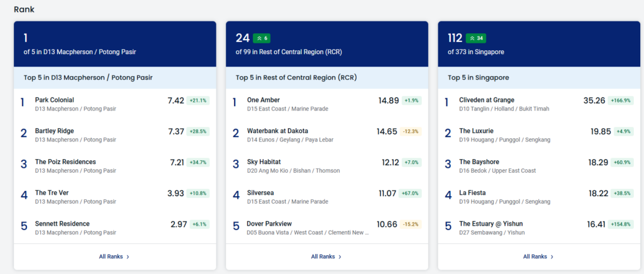Open All Ranks link in Singapore card
This screenshot has width=644, height=274.
point(538,257)
